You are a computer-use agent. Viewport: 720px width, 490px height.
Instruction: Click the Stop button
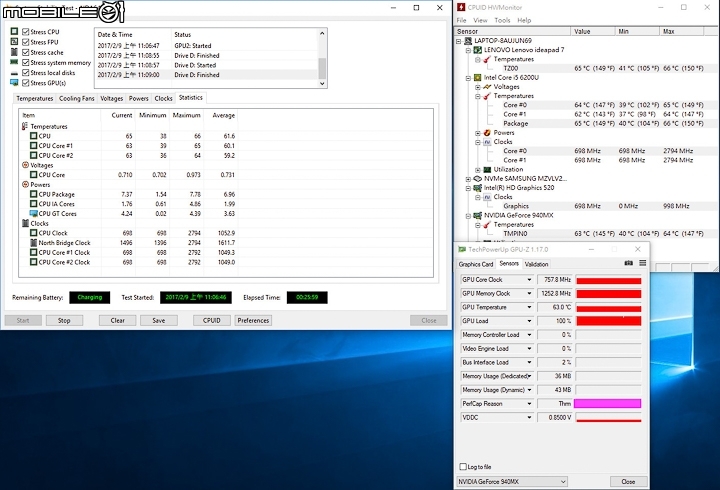click(x=64, y=321)
